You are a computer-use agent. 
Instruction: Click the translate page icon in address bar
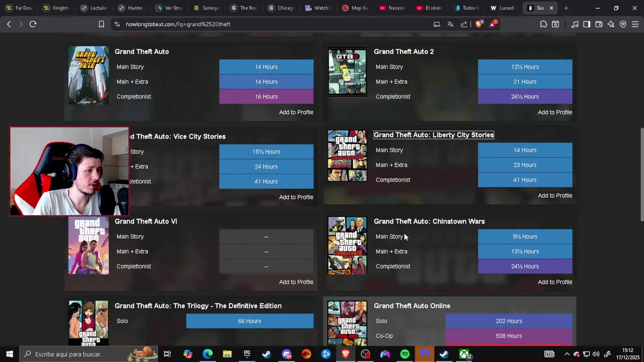(450, 24)
